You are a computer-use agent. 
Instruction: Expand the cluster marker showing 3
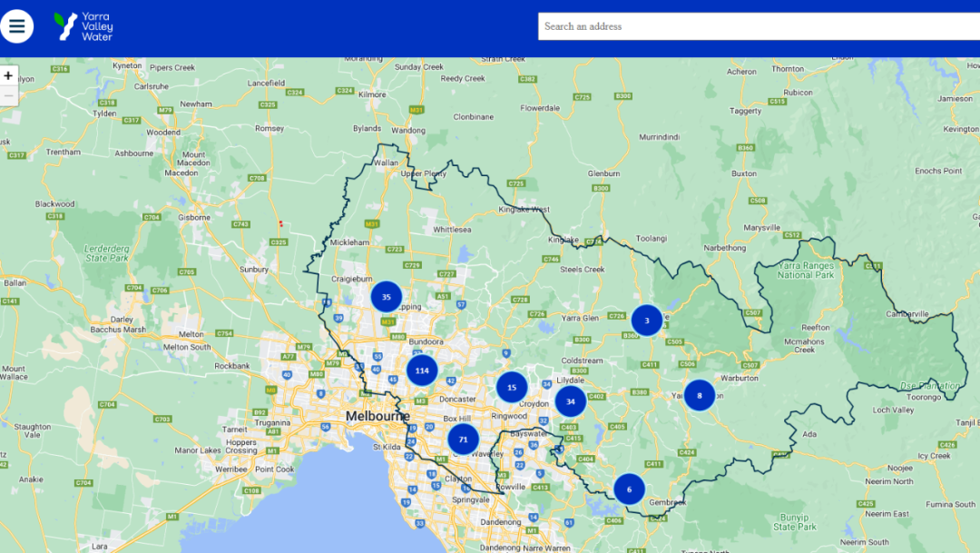click(x=647, y=321)
